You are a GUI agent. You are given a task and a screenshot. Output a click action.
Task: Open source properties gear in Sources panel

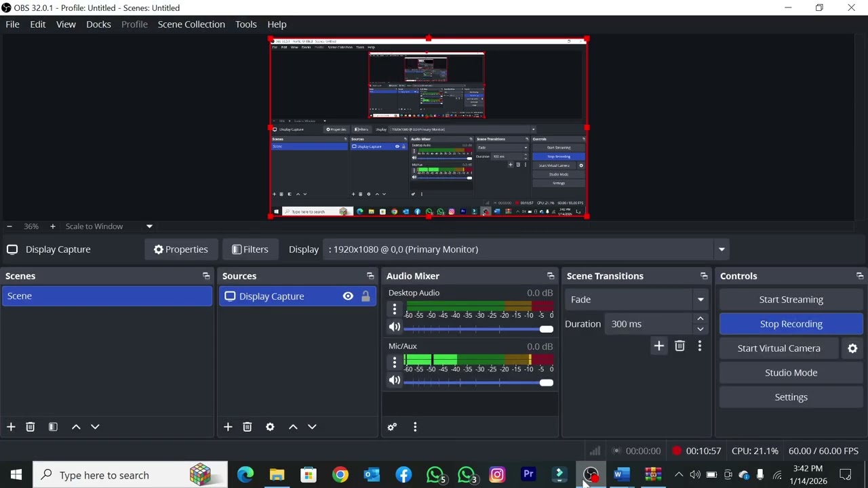[270, 427]
